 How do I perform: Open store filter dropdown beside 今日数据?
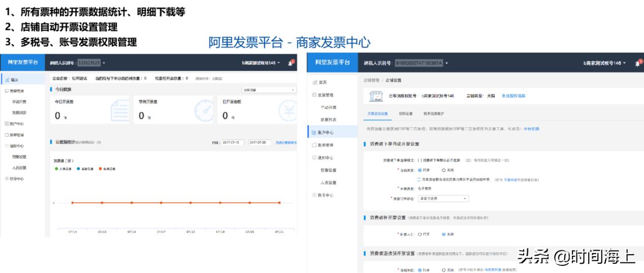[269, 89]
